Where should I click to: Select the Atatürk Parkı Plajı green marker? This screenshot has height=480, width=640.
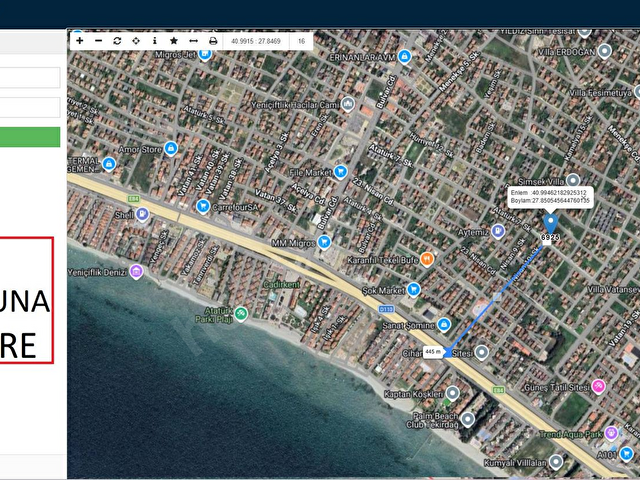coord(241,314)
